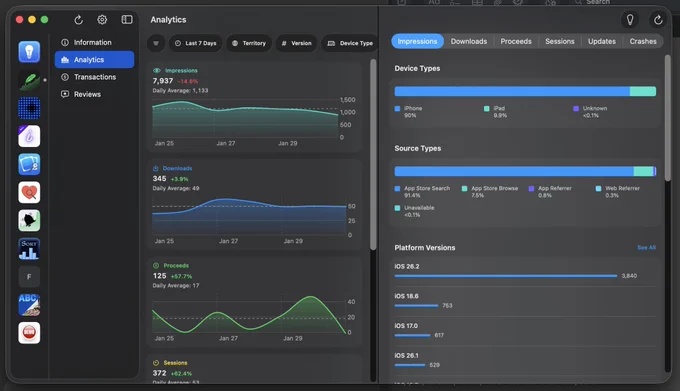Select the Sessions chart card title
Viewport: 680px width, 391px height.
[175, 363]
